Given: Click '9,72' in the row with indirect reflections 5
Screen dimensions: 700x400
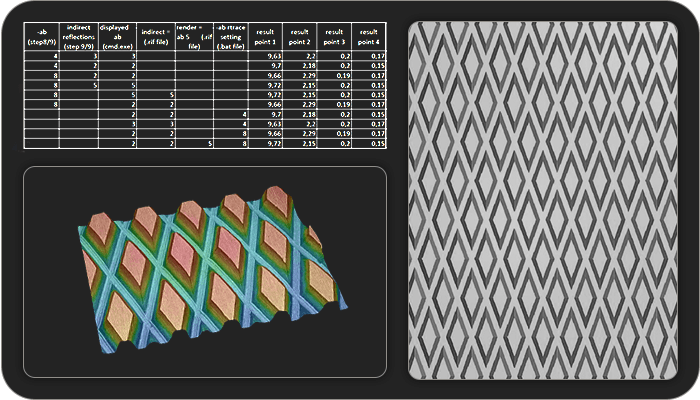Looking at the screenshot, I should coord(274,85).
